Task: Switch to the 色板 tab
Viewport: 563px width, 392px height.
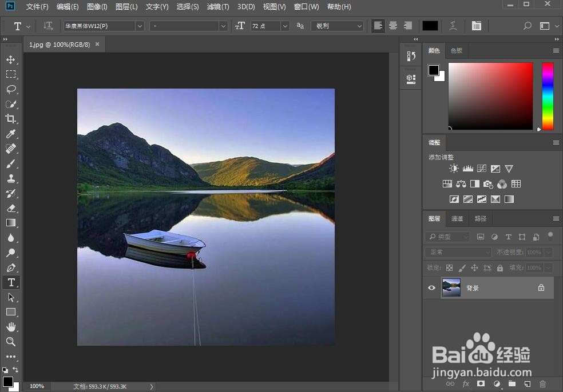Action: click(x=457, y=50)
